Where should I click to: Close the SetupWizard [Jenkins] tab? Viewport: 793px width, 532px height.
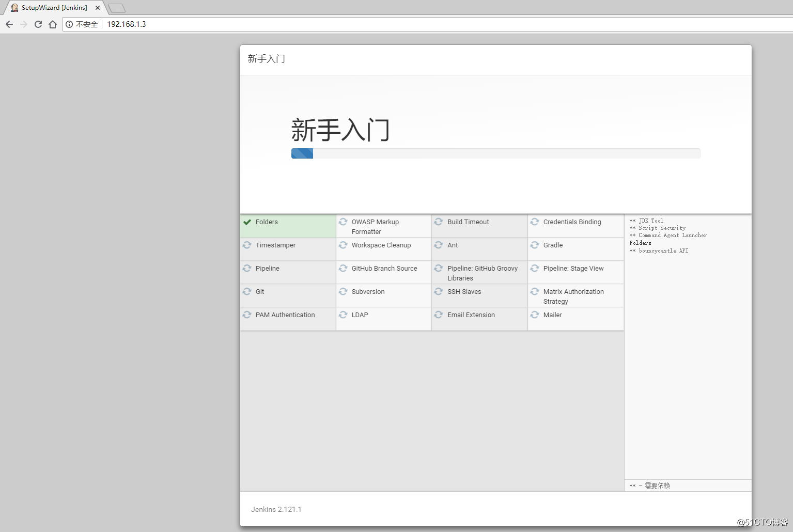tap(98, 8)
